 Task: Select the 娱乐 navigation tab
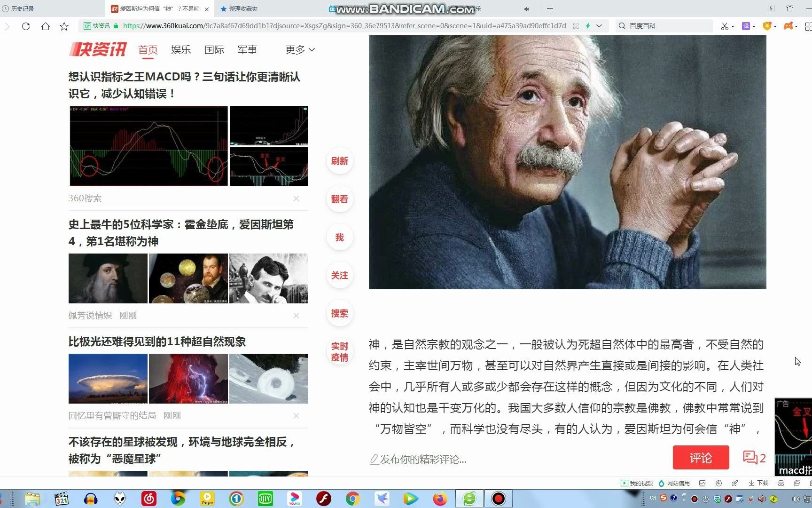coord(181,49)
